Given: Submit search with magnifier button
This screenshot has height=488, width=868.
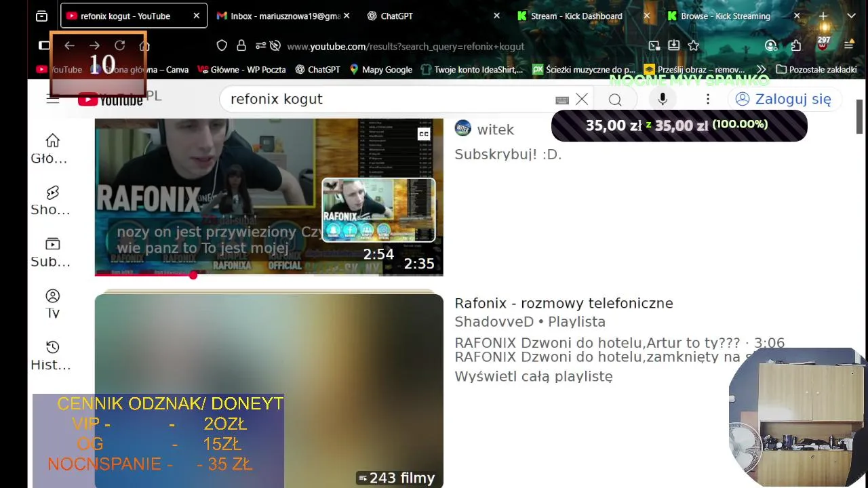Looking at the screenshot, I should tap(615, 100).
